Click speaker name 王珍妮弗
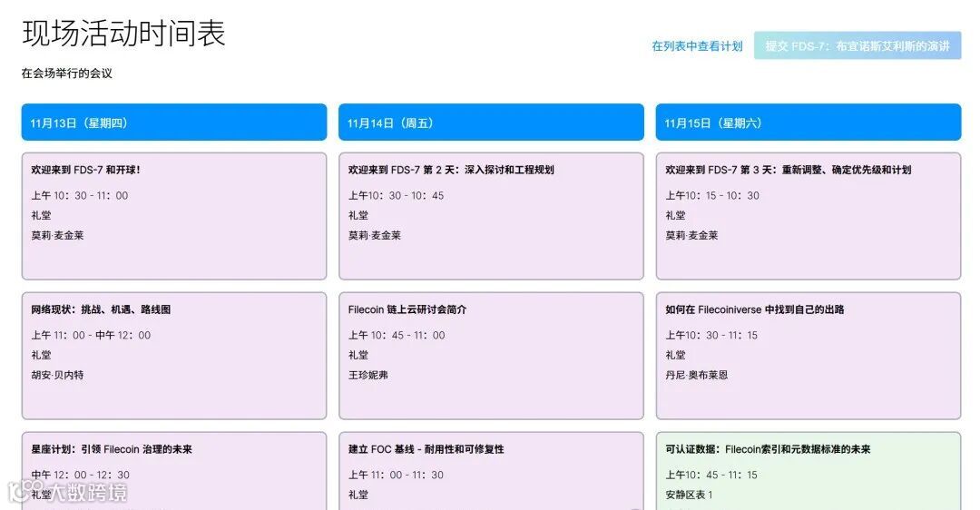This screenshot has width=980, height=510. (368, 375)
